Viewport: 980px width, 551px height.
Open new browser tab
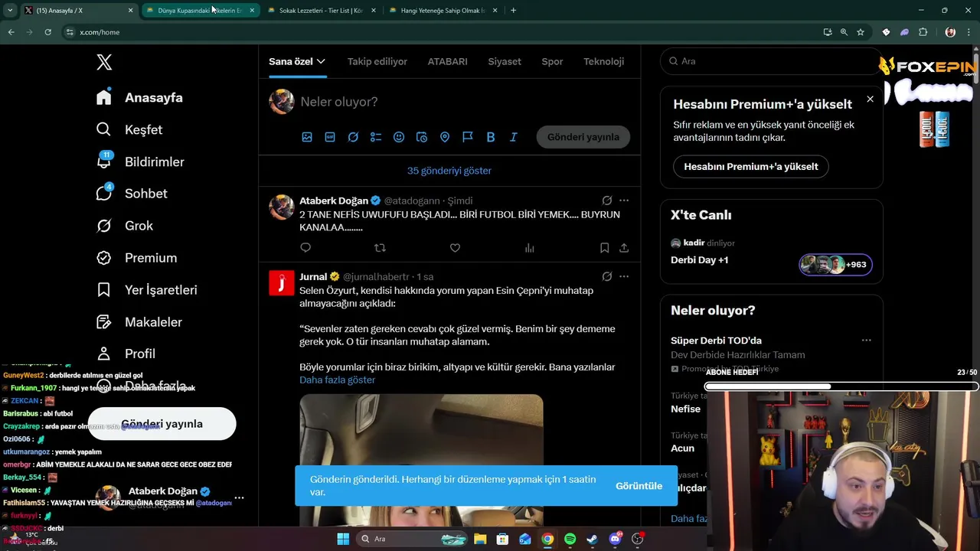tap(513, 11)
